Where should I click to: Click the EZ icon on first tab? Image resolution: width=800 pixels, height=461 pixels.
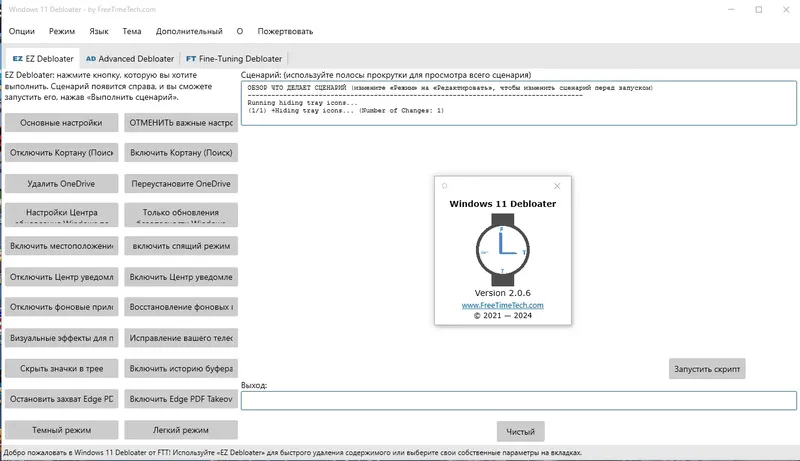coord(18,59)
